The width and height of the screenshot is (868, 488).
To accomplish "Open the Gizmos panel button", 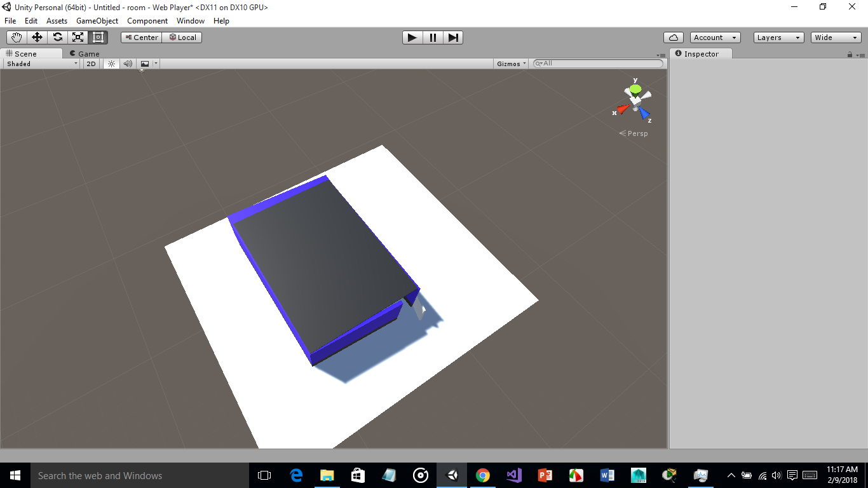I will coord(510,64).
